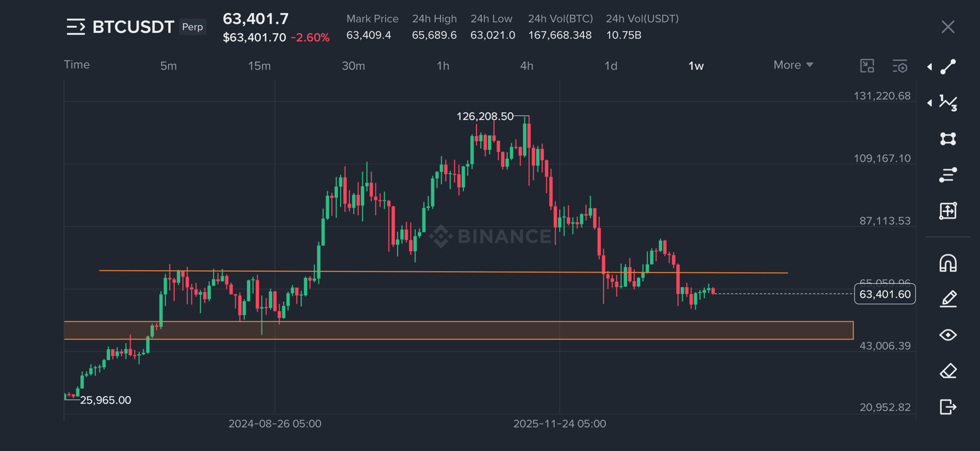
Task: Select the long position measurement tool
Action: [x=948, y=211]
